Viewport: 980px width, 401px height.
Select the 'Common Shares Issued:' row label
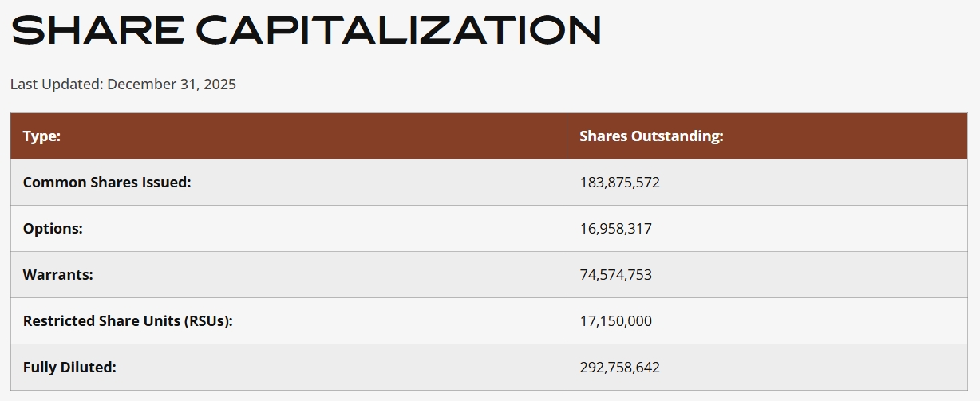coord(107,183)
